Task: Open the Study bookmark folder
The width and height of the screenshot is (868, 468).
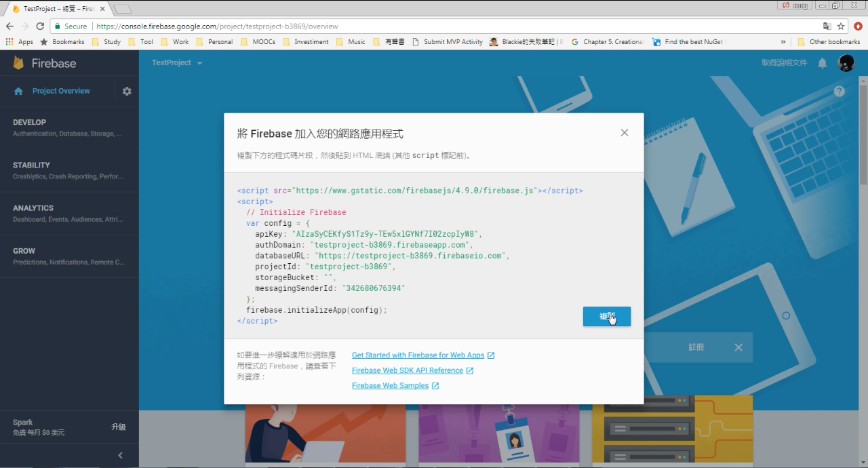Action: (x=106, y=42)
